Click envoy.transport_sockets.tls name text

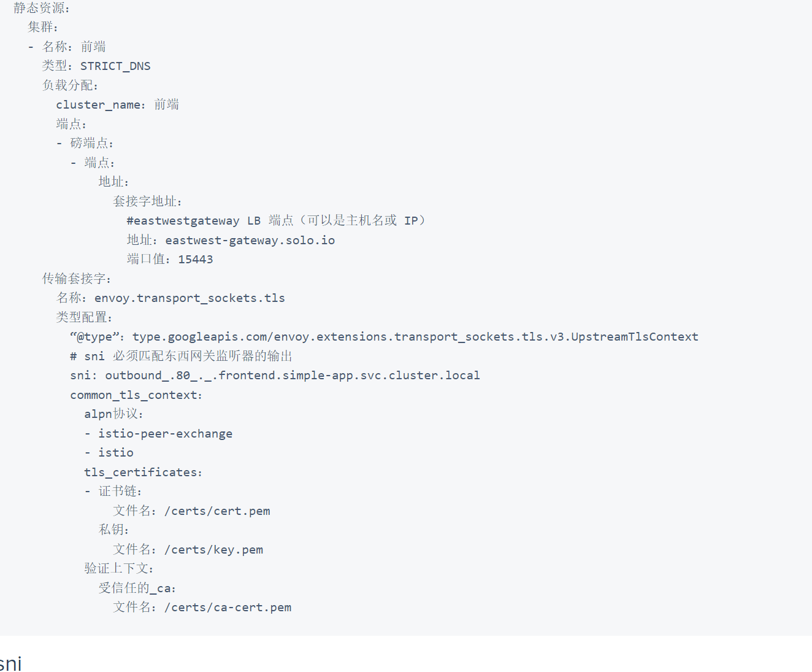pos(190,298)
